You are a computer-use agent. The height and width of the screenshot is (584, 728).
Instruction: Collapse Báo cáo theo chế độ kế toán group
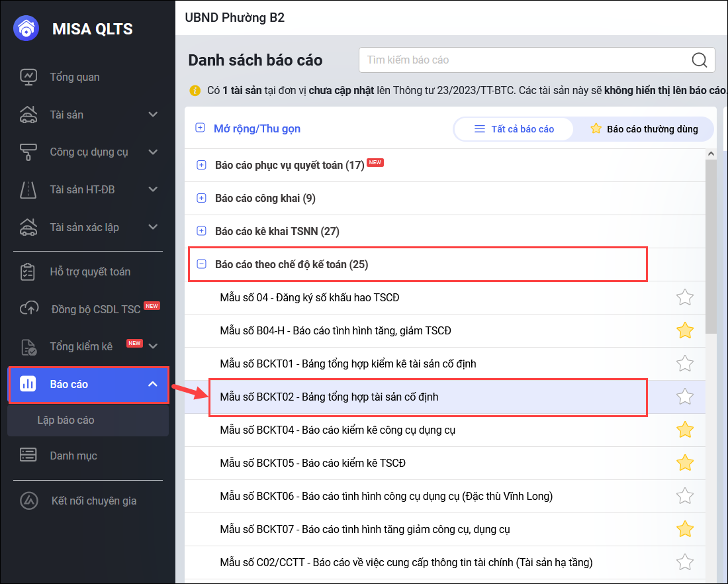tap(201, 264)
